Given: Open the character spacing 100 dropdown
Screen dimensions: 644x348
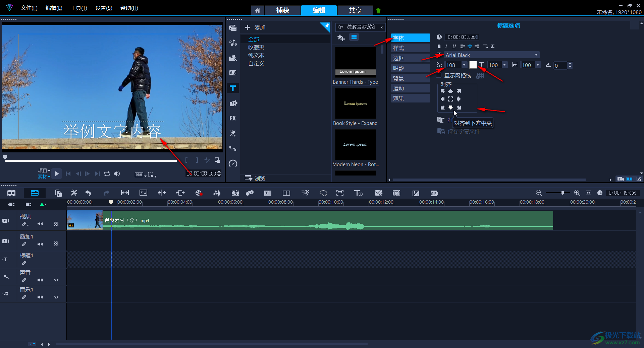Looking at the screenshot, I should [x=538, y=65].
